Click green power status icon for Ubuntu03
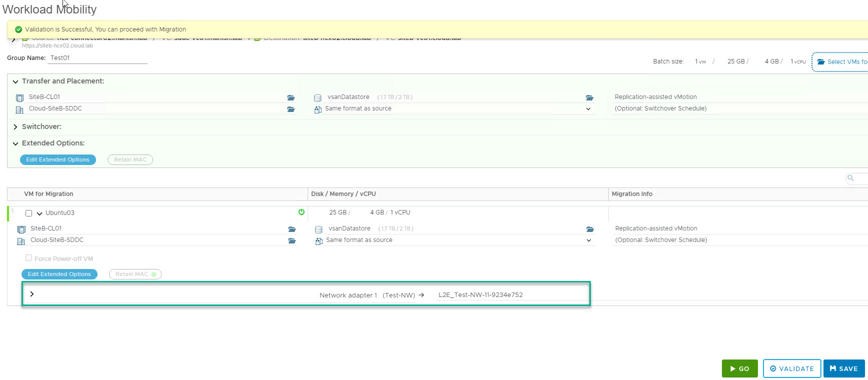Screen dimensions: 868x380 point(301,212)
